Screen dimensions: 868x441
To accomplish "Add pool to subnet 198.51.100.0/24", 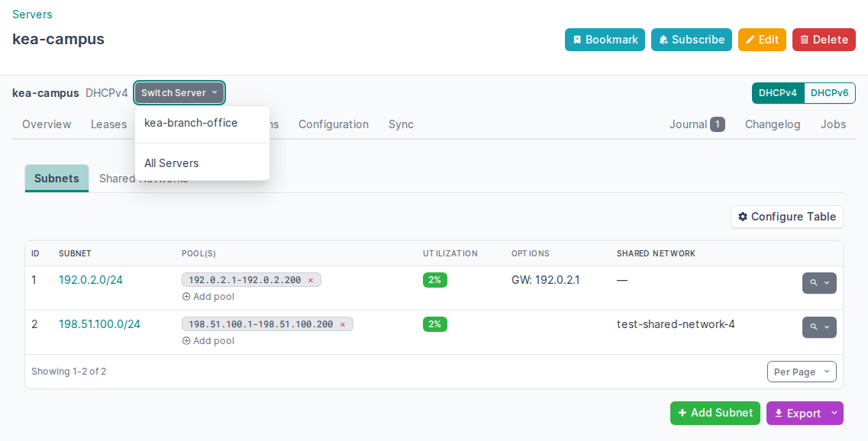I will pos(208,341).
